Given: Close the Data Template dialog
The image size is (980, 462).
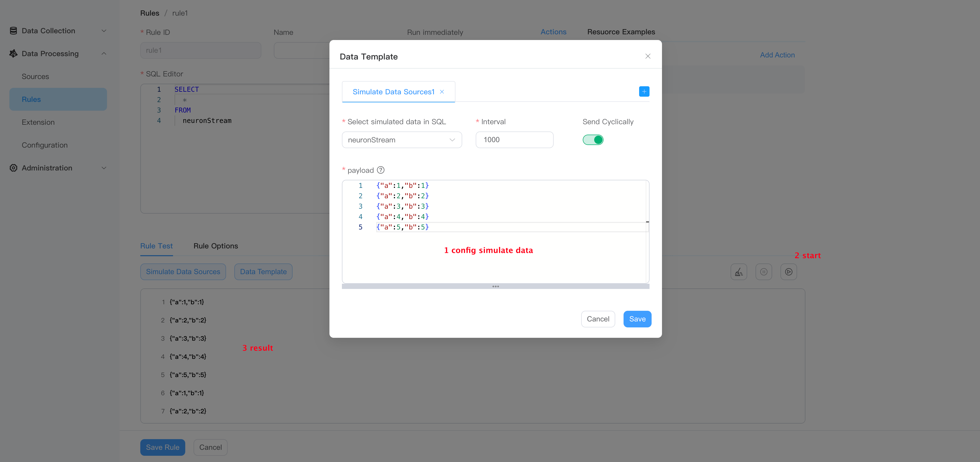Looking at the screenshot, I should (647, 56).
